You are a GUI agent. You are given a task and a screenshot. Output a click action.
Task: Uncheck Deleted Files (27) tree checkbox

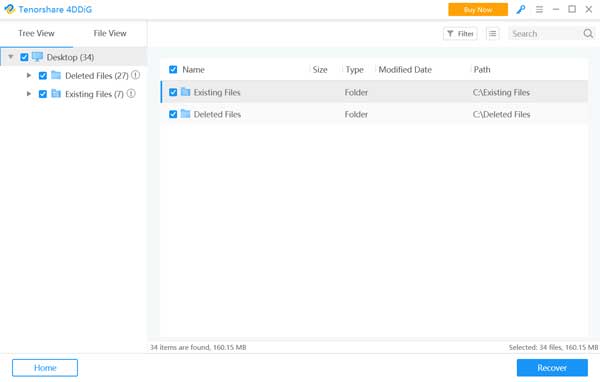(x=43, y=76)
